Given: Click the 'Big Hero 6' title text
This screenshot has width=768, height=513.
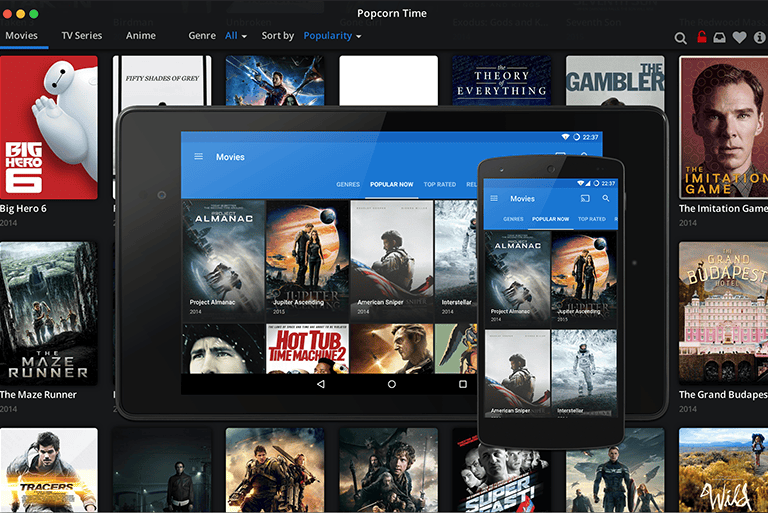Looking at the screenshot, I should coord(24,209).
